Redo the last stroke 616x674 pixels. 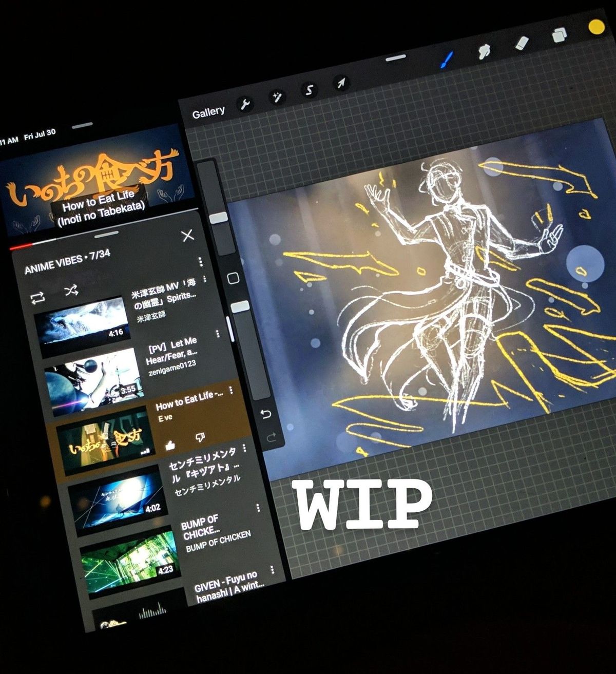(271, 437)
